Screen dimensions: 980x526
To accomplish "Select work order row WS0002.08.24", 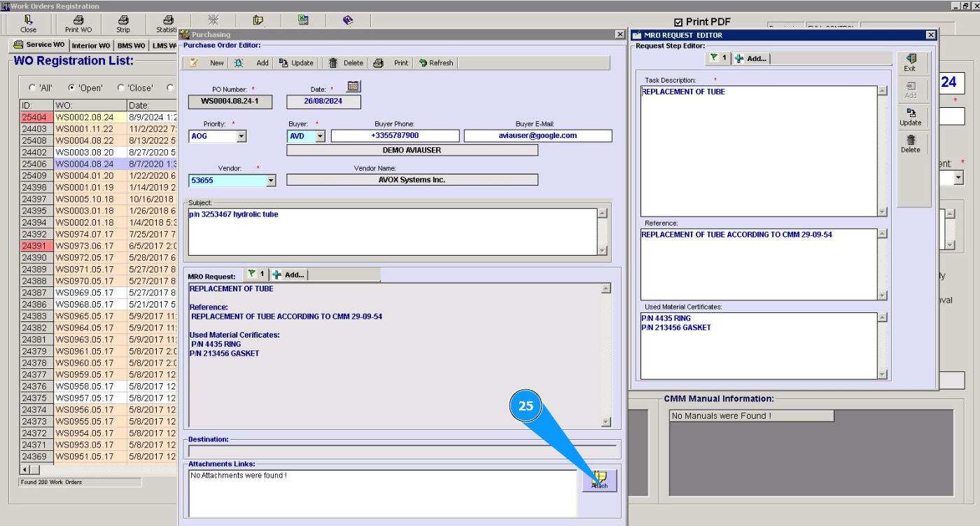I will coord(98,117).
